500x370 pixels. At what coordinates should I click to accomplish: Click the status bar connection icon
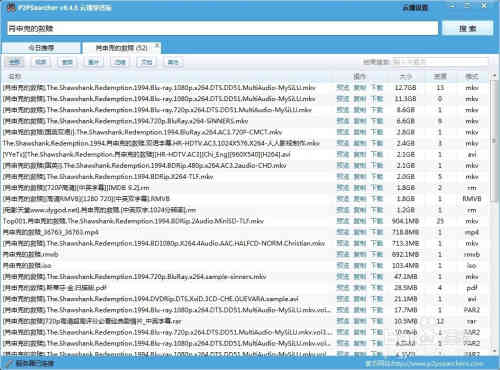coord(10,363)
